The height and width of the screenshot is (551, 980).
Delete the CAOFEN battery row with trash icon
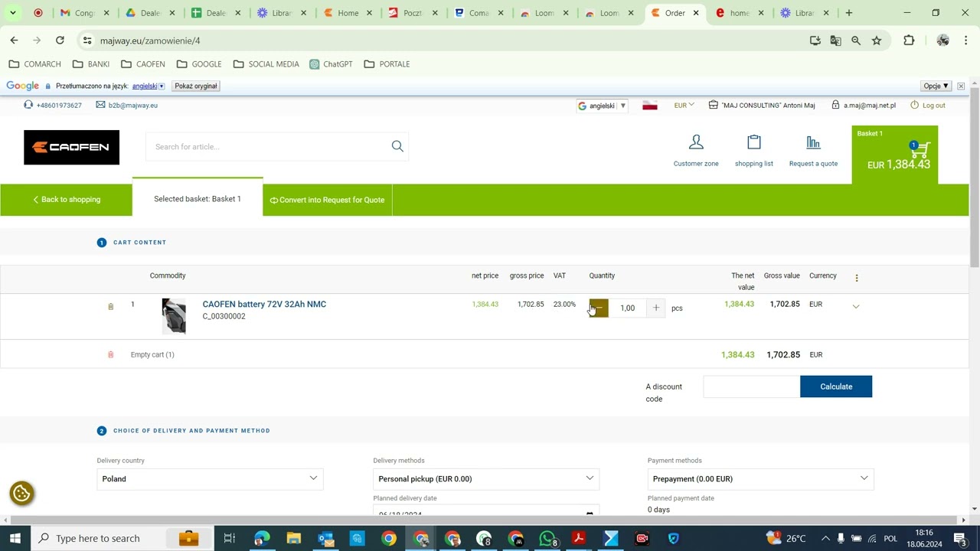pyautogui.click(x=110, y=306)
